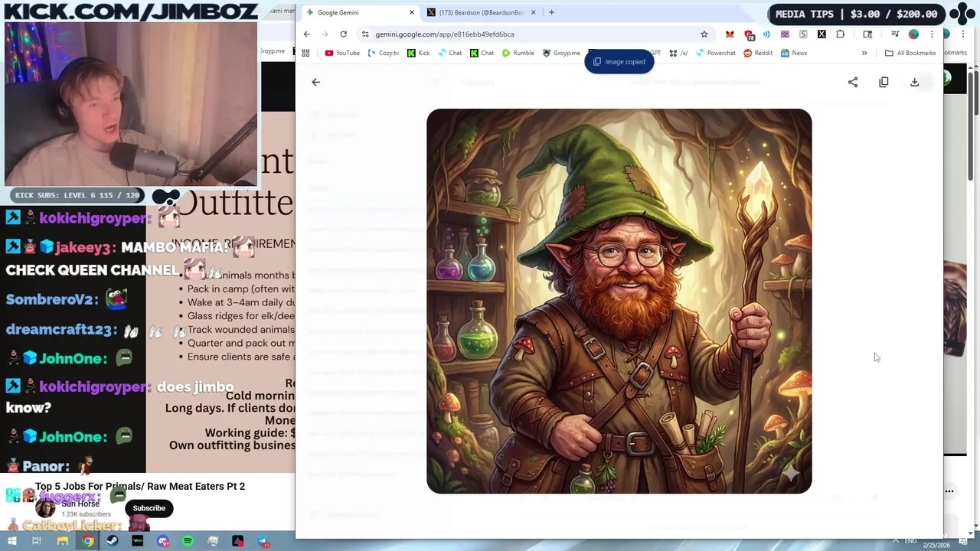
Task: Click the Subscribe button for Sun Horse
Action: 149,508
